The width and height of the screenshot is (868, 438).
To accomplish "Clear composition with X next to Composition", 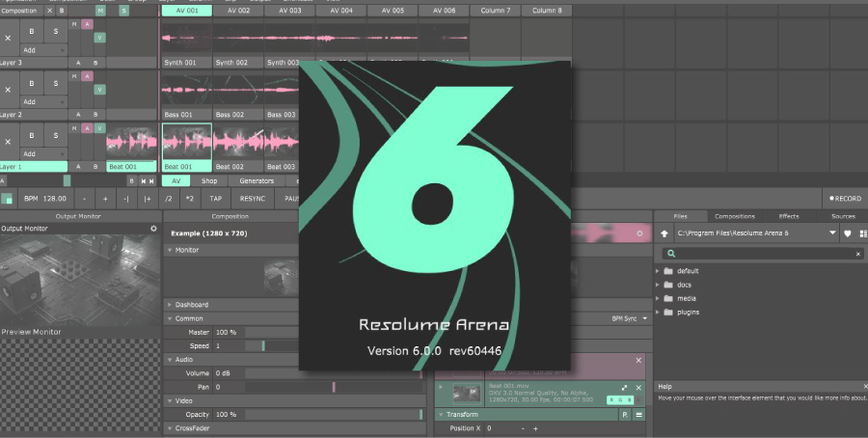I will pyautogui.click(x=50, y=11).
